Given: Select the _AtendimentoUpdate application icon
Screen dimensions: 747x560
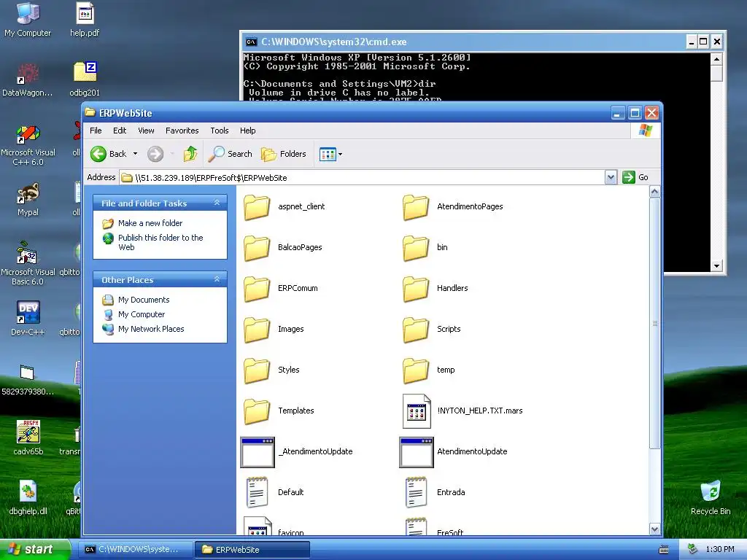Looking at the screenshot, I should [258, 452].
